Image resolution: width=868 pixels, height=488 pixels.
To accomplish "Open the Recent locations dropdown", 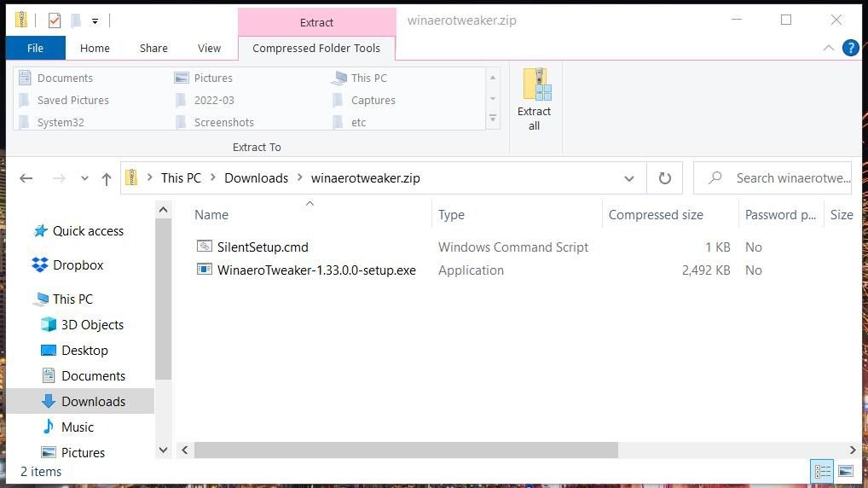I will [84, 178].
